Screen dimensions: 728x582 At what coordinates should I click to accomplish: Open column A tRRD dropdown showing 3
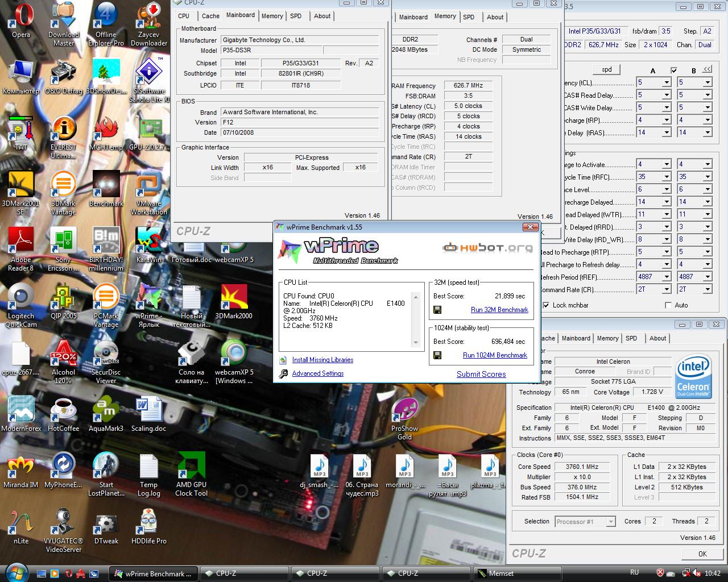(667, 227)
